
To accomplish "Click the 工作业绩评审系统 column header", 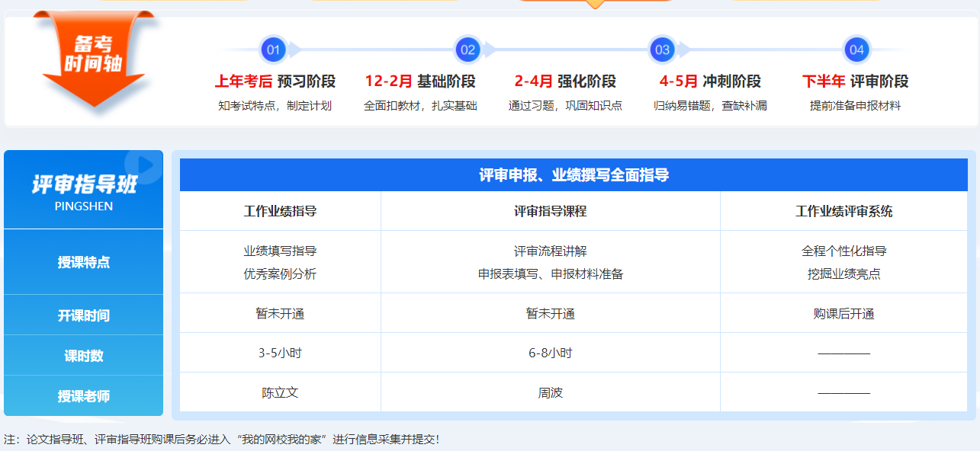I will (843, 211).
